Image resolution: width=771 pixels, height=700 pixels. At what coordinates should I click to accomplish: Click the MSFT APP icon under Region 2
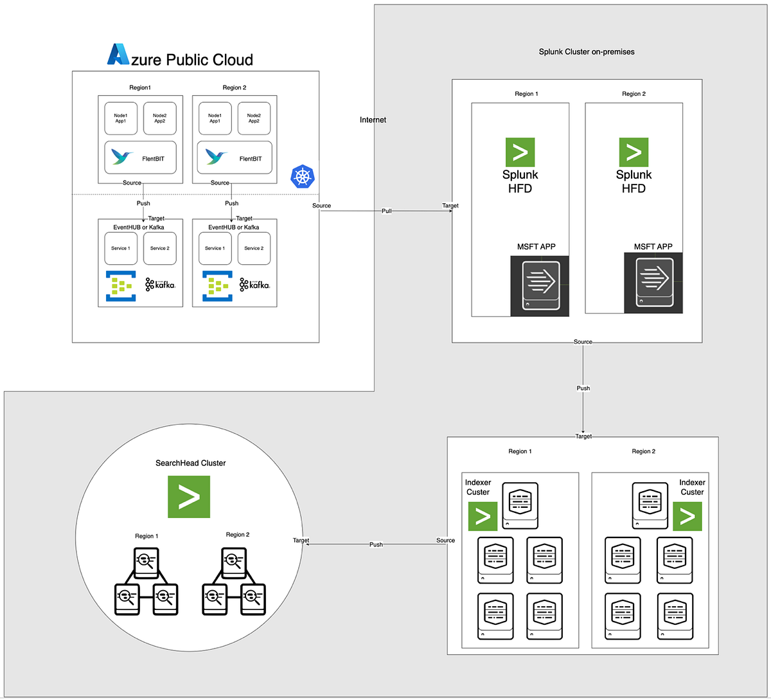[x=653, y=283]
